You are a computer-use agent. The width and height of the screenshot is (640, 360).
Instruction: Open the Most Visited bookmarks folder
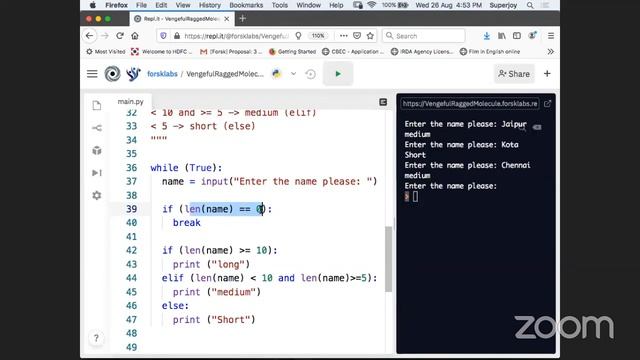(x=106, y=52)
